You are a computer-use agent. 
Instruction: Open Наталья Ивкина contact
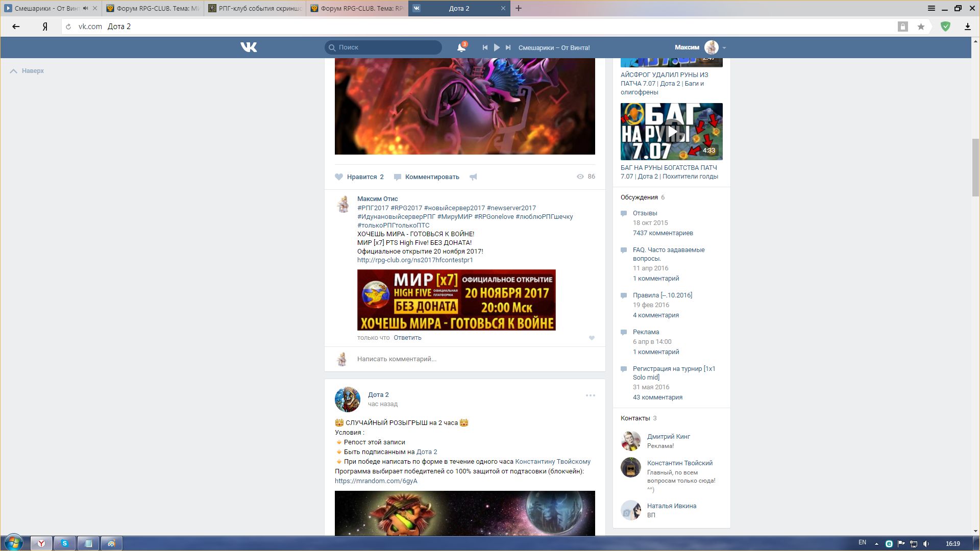point(672,506)
